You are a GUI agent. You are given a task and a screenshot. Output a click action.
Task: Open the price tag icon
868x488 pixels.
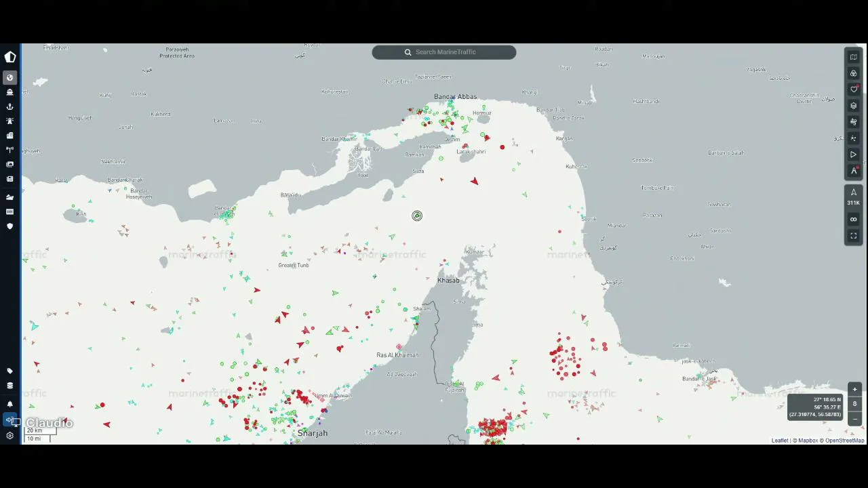tap(9, 371)
